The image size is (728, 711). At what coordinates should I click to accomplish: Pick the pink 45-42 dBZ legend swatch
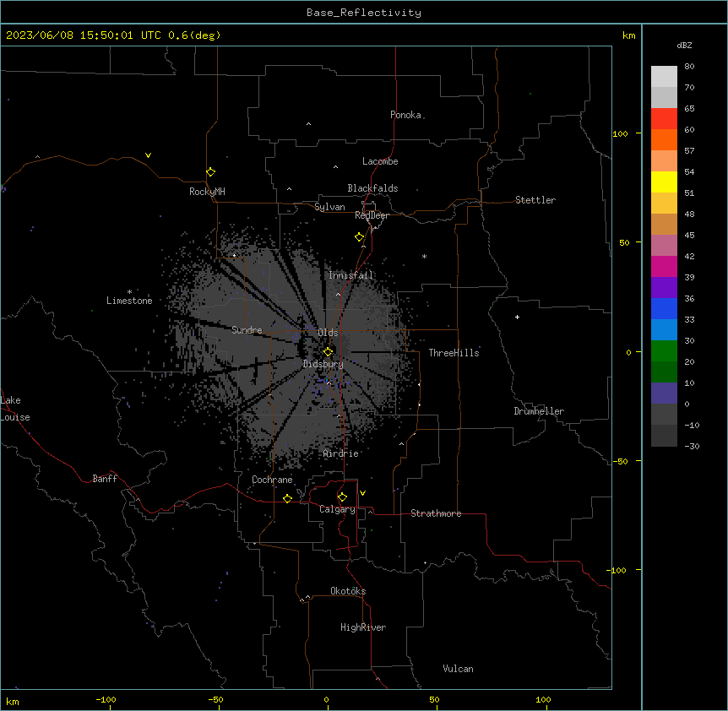664,246
